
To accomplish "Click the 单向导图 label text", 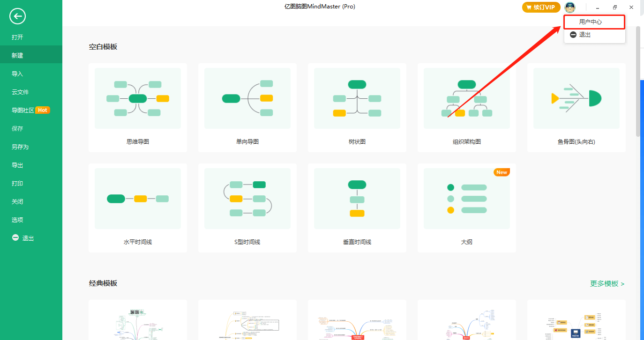I will pyautogui.click(x=247, y=141).
